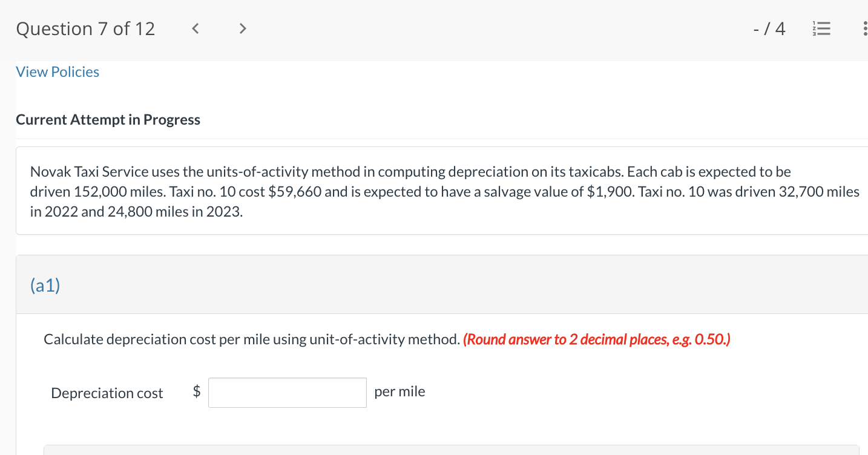The height and width of the screenshot is (455, 868).
Task: Select the numbered list icon near the score
Action: (821, 28)
